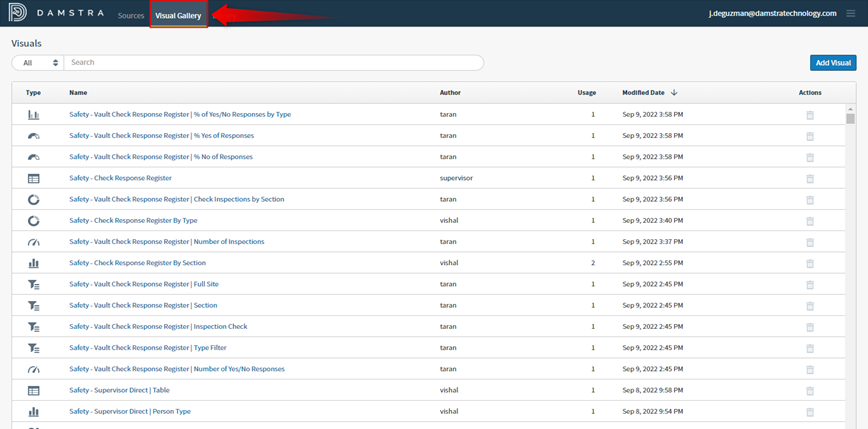Image resolution: width=868 pixels, height=429 pixels.
Task: Open the hamburger menu in top-right corner
Action: click(x=850, y=14)
